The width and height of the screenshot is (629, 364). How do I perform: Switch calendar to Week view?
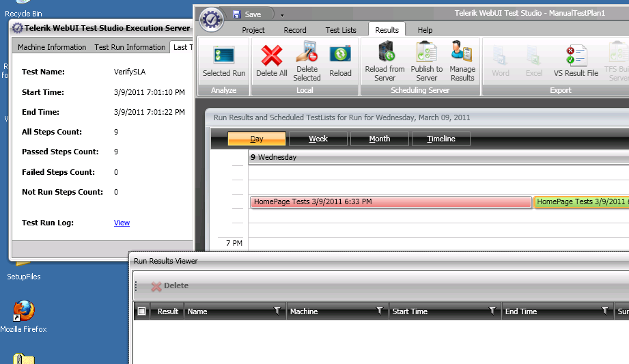coord(318,139)
